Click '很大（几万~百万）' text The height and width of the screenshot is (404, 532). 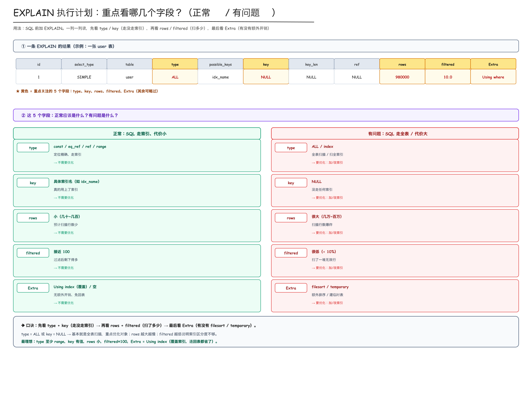(x=327, y=217)
